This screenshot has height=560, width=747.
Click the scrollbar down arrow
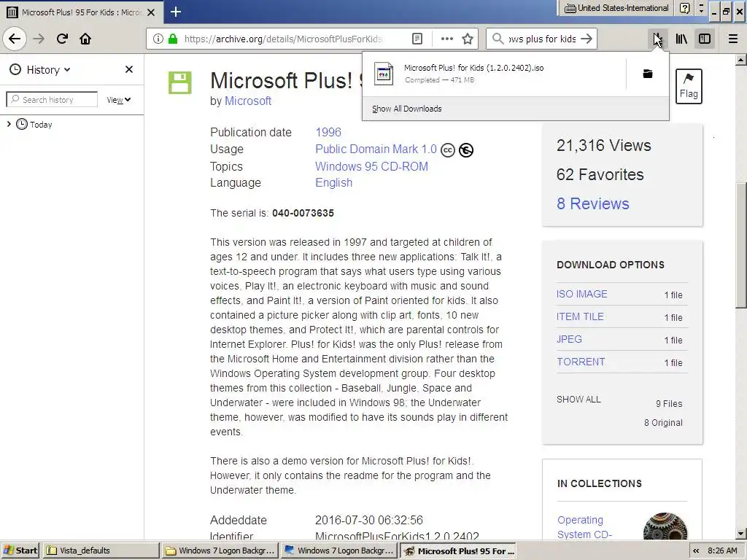(x=741, y=534)
